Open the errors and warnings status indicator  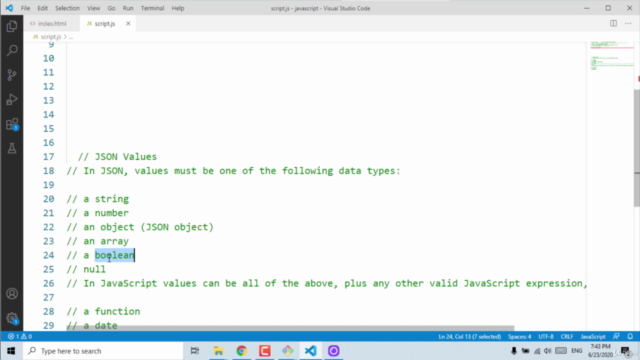coord(20,337)
